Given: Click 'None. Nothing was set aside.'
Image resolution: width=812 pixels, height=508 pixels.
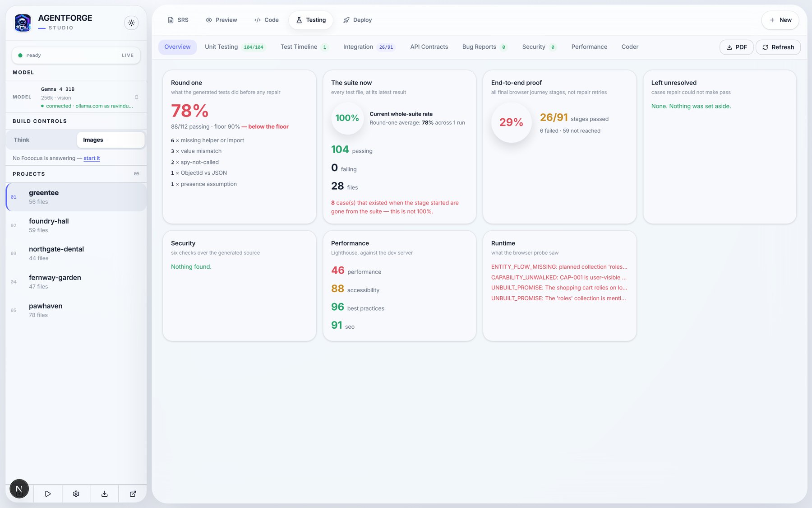Looking at the screenshot, I should click(x=691, y=106).
